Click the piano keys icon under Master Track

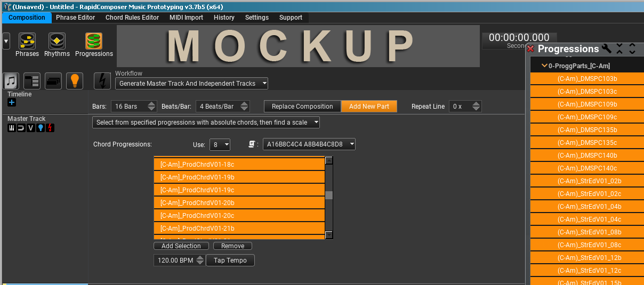[12, 128]
